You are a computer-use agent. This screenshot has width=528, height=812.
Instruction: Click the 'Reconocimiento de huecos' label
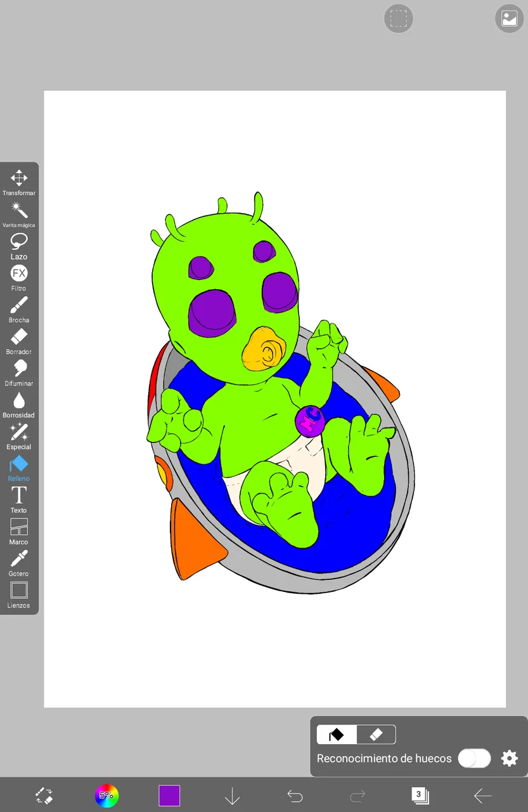pyautogui.click(x=384, y=758)
